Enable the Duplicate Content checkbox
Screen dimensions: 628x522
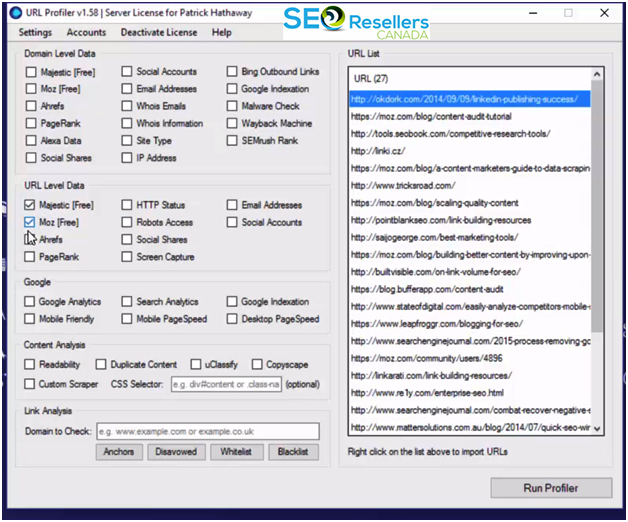[101, 364]
